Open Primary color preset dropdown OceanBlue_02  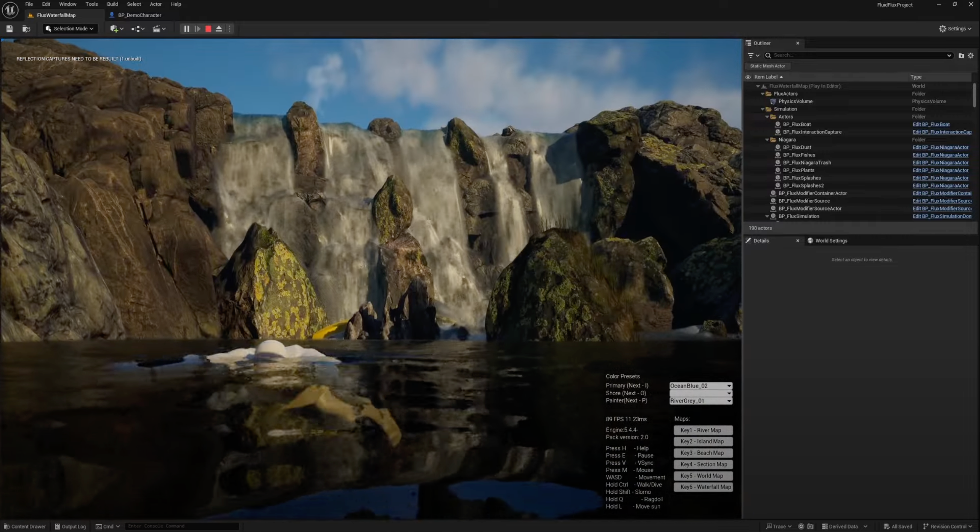click(x=701, y=385)
